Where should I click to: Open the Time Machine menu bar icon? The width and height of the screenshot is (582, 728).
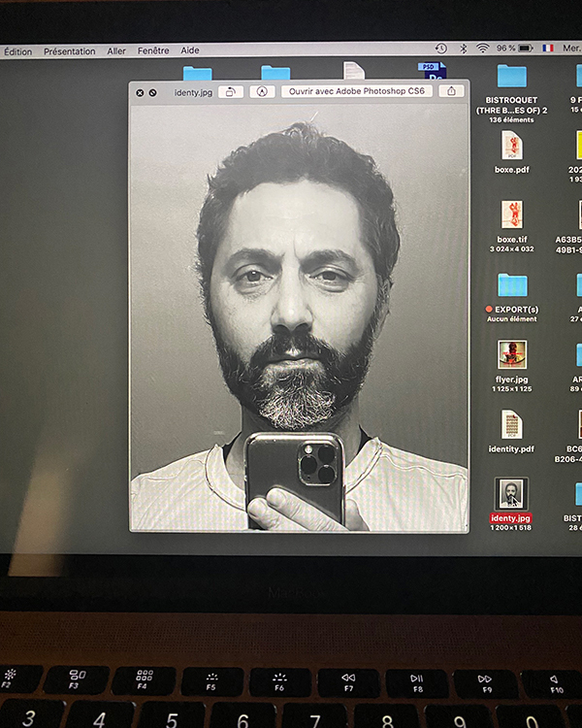(x=441, y=48)
